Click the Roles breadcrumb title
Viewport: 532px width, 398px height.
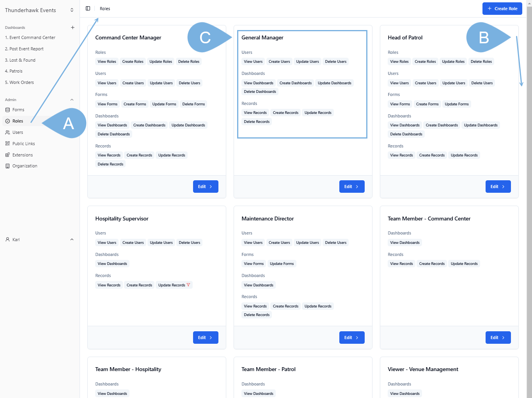(x=105, y=9)
